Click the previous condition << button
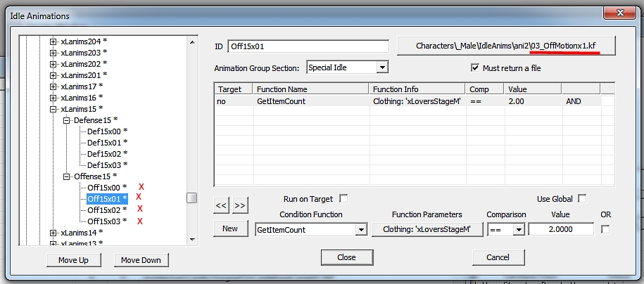 (x=221, y=206)
